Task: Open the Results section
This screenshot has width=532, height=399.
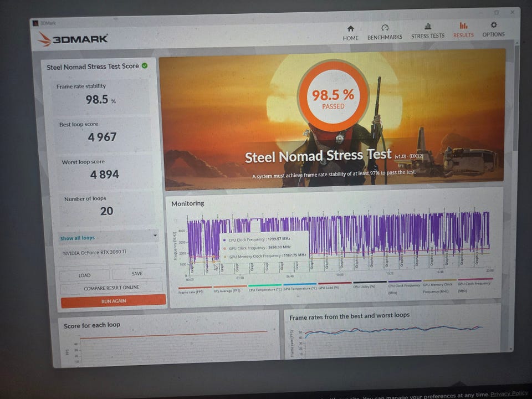Action: [x=463, y=30]
